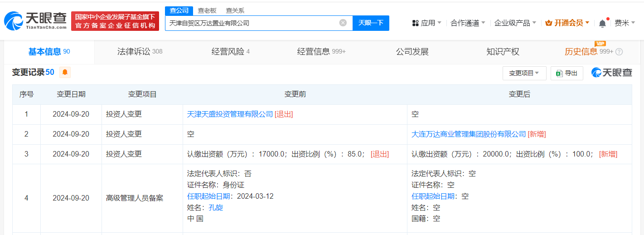Viewport: 644px width, 235px height.
Task: Open the 天津天盛投资管理有限公司 link
Action: point(230,114)
